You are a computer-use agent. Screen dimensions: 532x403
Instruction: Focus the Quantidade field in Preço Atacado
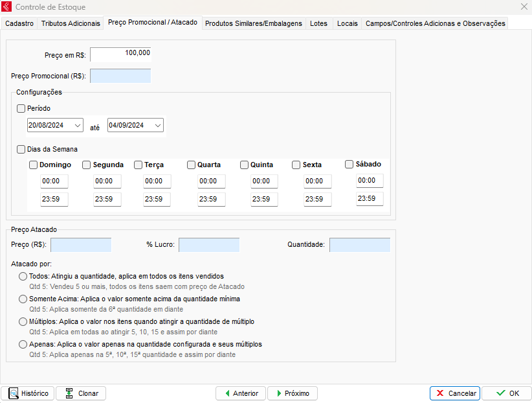pos(359,245)
